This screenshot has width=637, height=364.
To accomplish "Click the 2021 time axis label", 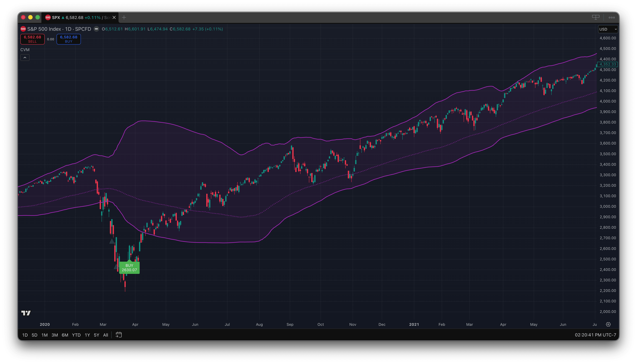I will [x=414, y=324].
